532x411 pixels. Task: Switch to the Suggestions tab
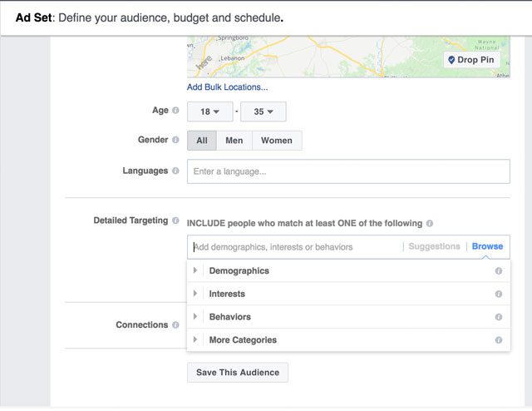click(434, 247)
